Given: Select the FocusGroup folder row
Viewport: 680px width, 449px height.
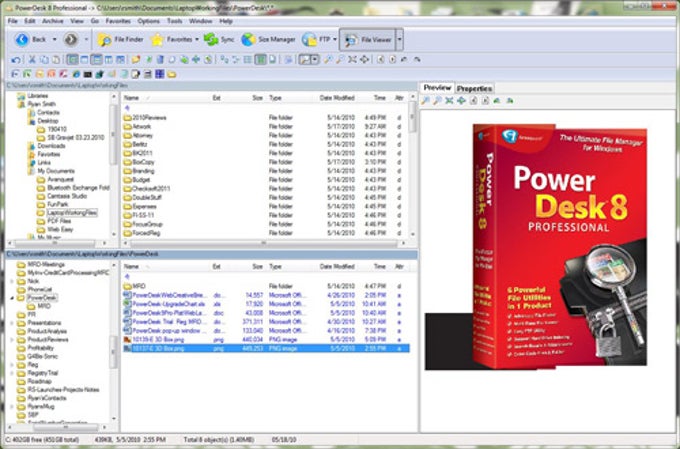Looking at the screenshot, I should click(x=265, y=224).
